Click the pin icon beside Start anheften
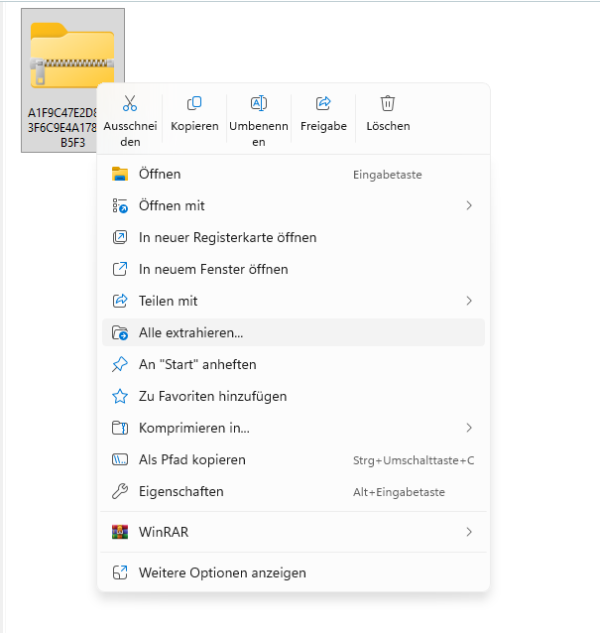The image size is (600, 633). coord(120,365)
